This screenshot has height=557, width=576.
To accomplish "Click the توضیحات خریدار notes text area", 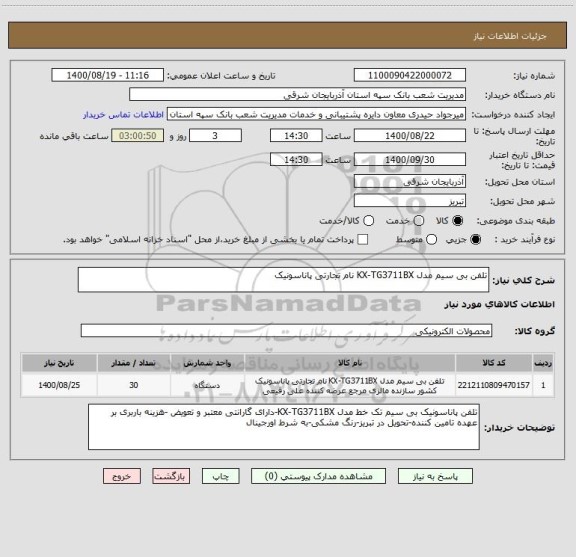I will point(284,427).
